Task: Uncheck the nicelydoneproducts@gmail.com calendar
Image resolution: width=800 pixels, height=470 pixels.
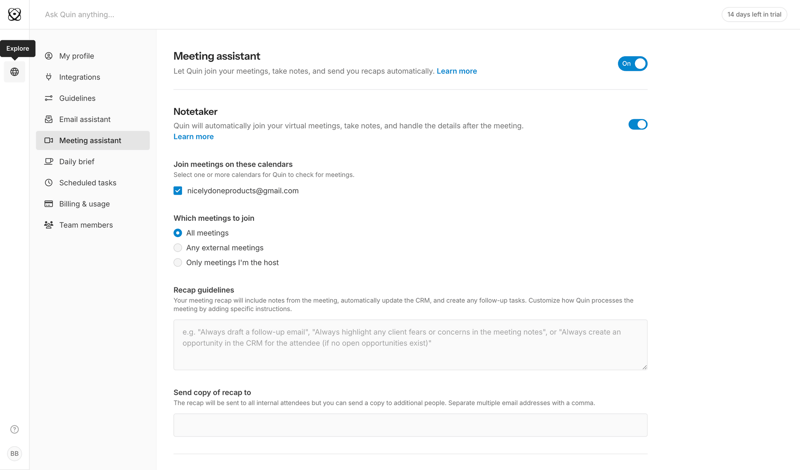Action: [x=178, y=191]
